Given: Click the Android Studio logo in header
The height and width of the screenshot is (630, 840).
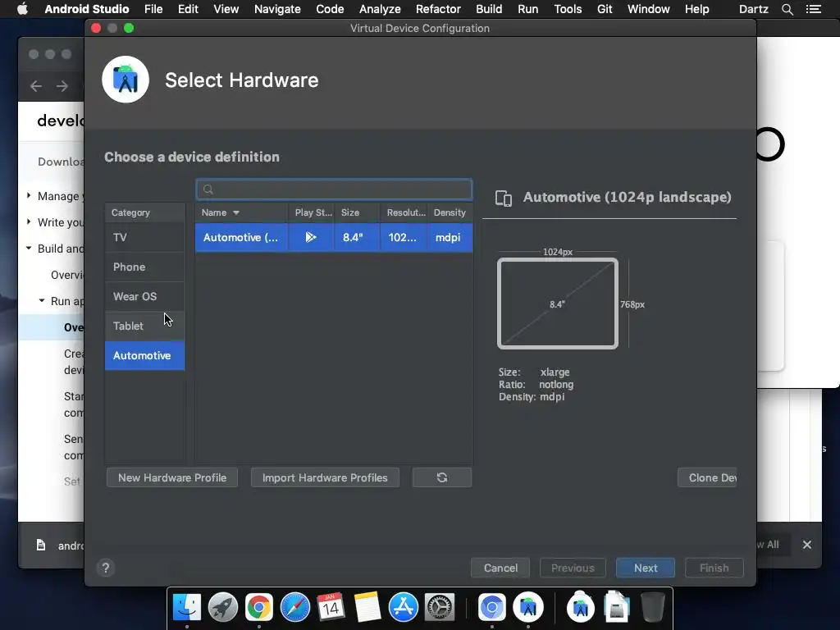Looking at the screenshot, I should click(126, 80).
